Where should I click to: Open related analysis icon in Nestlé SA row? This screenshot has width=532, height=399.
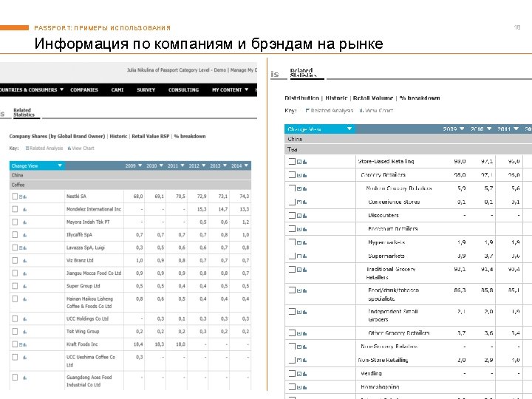(21, 197)
